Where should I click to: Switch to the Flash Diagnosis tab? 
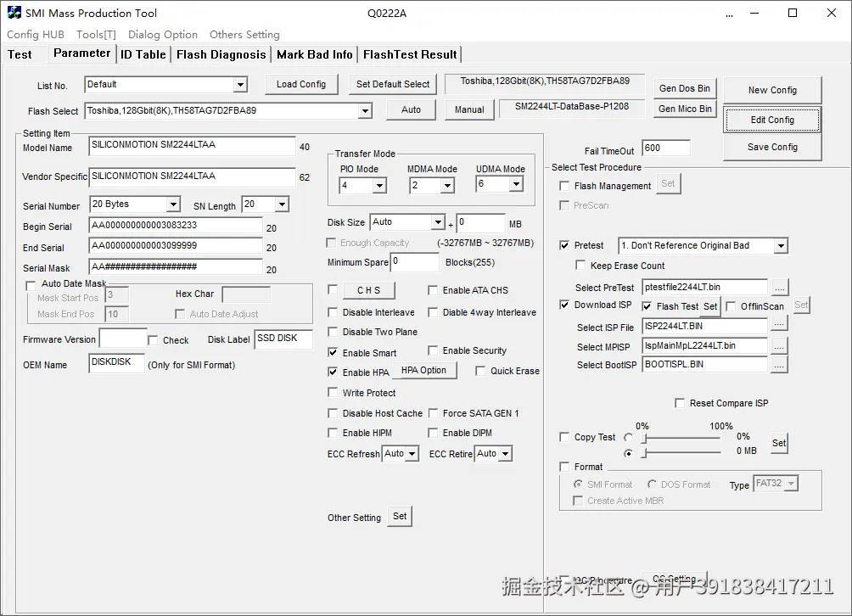pos(221,54)
